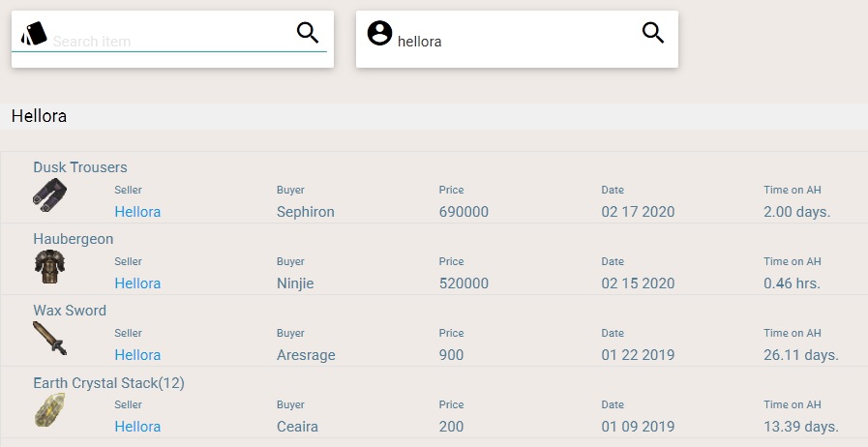Open the Haubergeon item link

(74, 239)
